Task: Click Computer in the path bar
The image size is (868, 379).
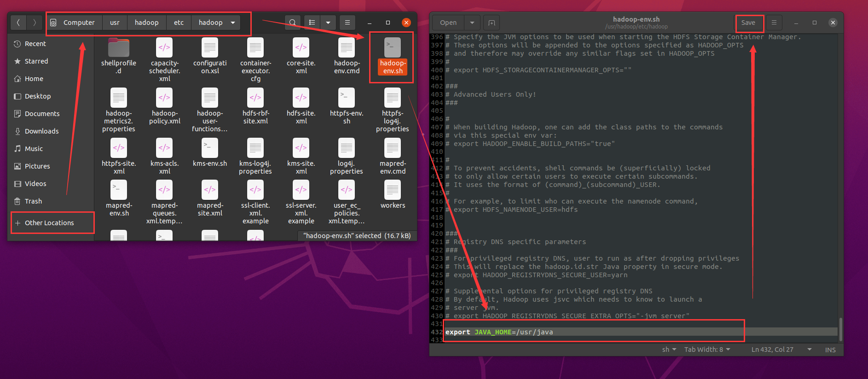Action: pos(74,23)
